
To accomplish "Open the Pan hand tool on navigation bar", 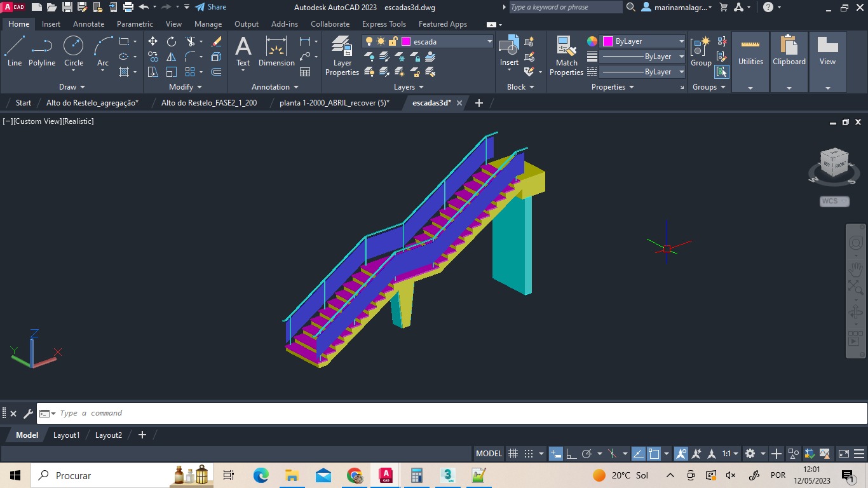I will click(x=856, y=269).
